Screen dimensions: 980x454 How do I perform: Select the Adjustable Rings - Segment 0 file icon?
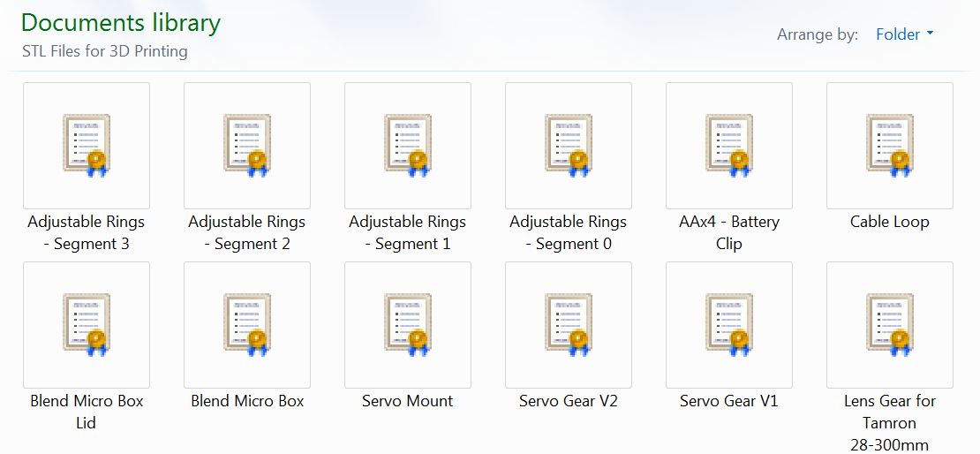pos(568,146)
